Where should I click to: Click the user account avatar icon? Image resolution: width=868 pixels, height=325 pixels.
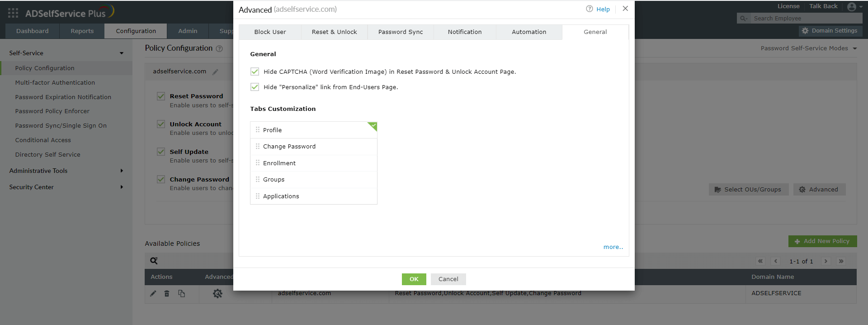point(851,7)
